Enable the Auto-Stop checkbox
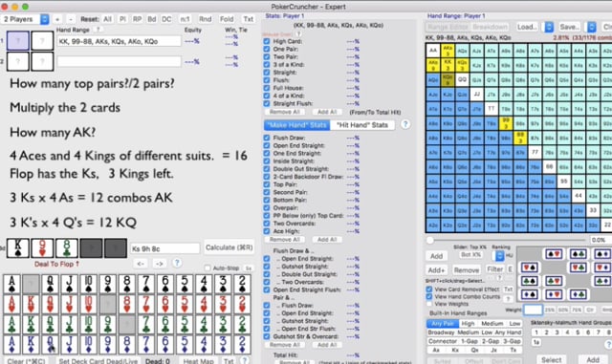The width and height of the screenshot is (612, 364). tap(208, 268)
